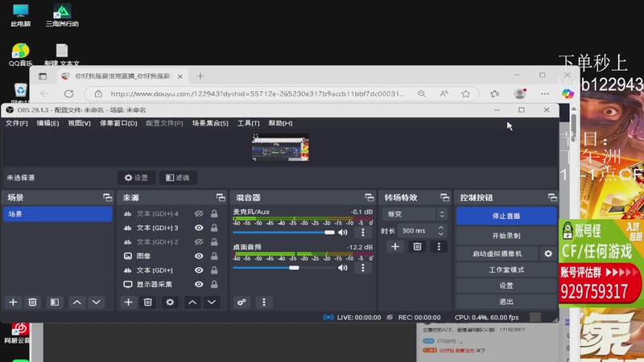Add a new scene transition
This screenshot has width=644, height=362.
tap(395, 247)
